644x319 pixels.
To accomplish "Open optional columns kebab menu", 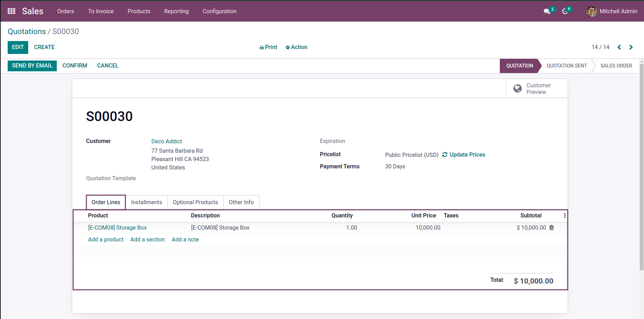I will [565, 216].
